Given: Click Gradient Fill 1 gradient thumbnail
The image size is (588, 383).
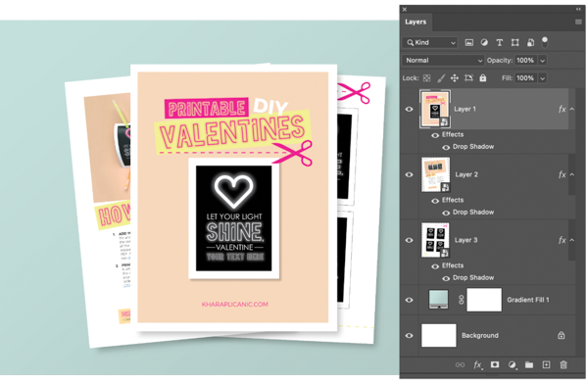Looking at the screenshot, I should tap(438, 300).
